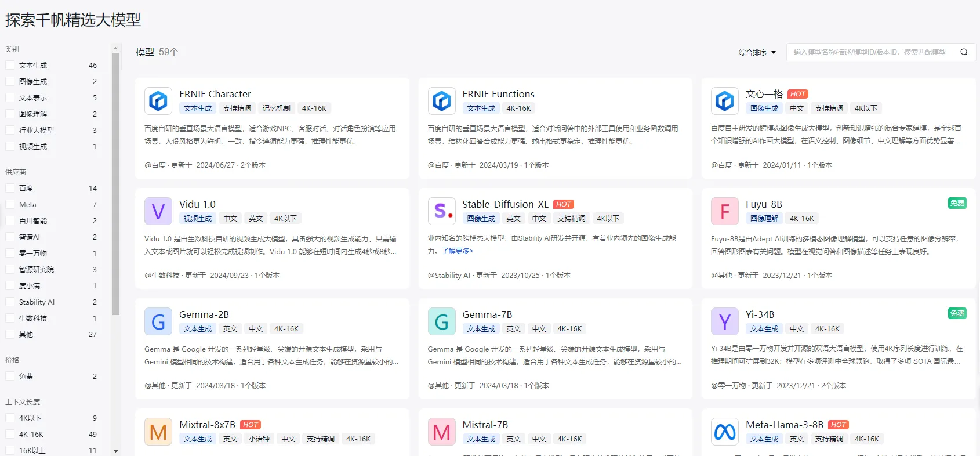Image resolution: width=980 pixels, height=456 pixels.
Task: Check the 图像理解 category filter
Action: (10, 114)
